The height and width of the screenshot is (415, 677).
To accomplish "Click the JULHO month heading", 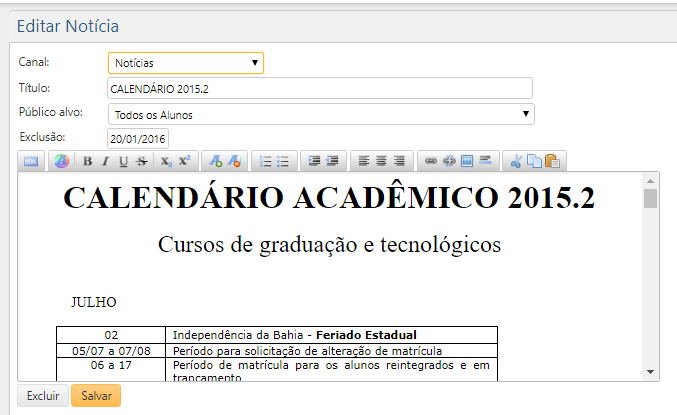I will pos(94,302).
